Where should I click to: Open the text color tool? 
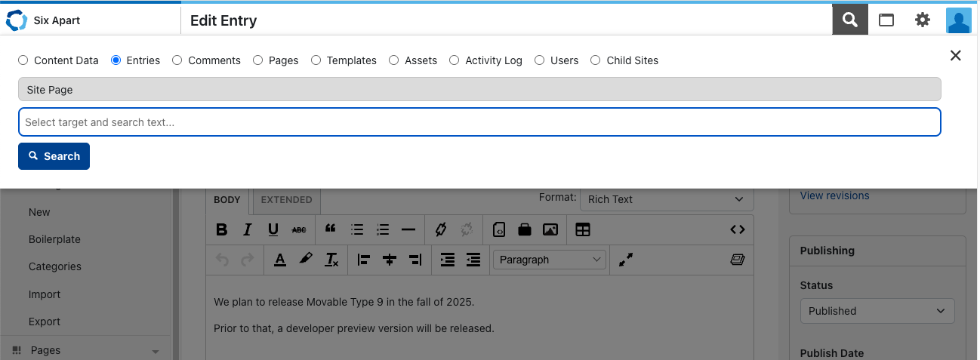(x=280, y=260)
